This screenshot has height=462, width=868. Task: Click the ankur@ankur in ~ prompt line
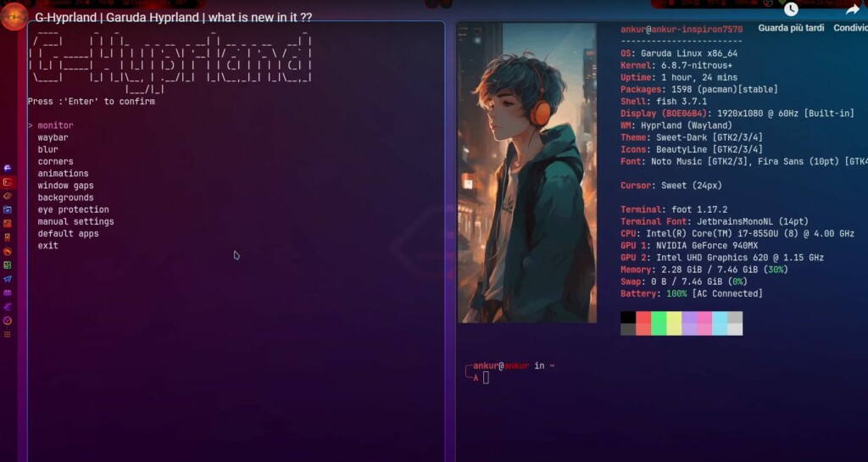(x=514, y=365)
